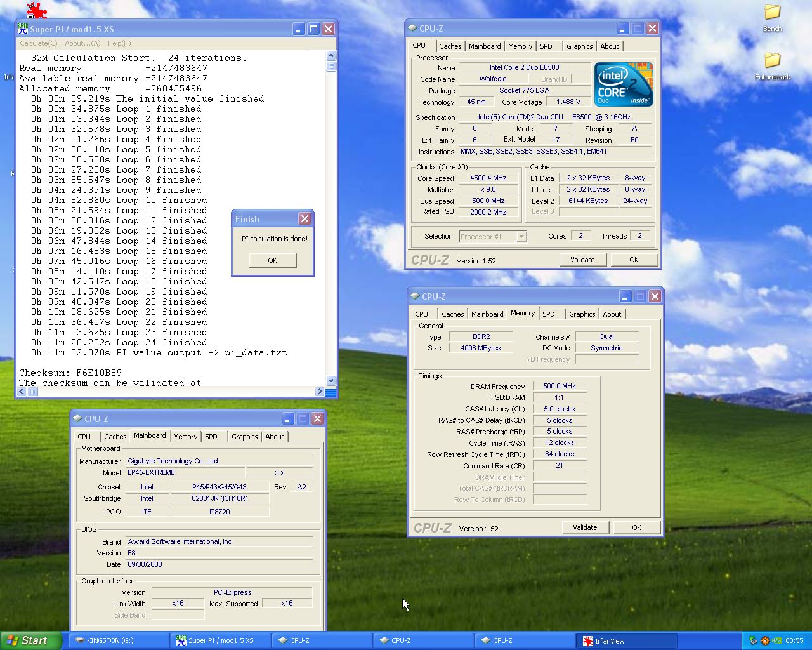Minimize the Super PI window
The width and height of the screenshot is (812, 650).
coord(299,29)
